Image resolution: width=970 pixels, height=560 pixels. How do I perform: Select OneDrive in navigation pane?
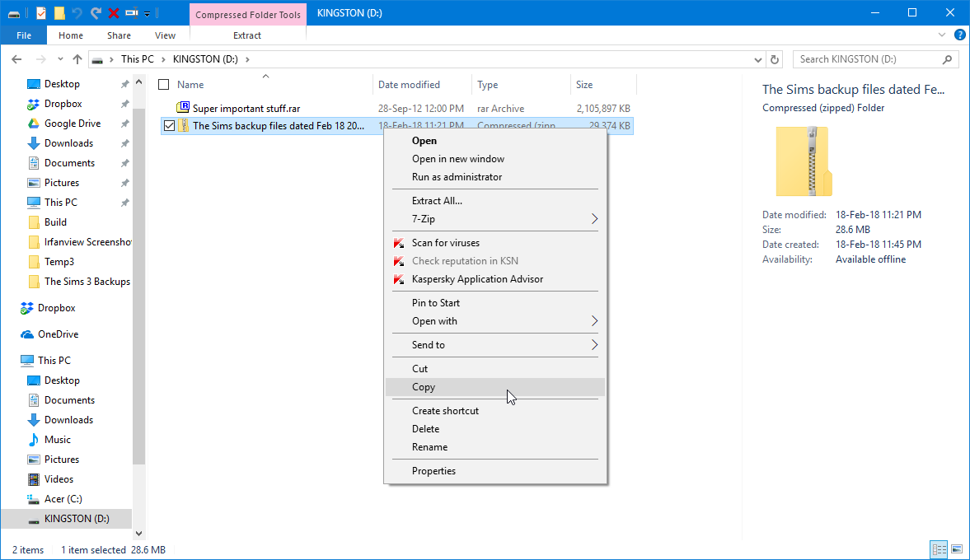coord(59,334)
